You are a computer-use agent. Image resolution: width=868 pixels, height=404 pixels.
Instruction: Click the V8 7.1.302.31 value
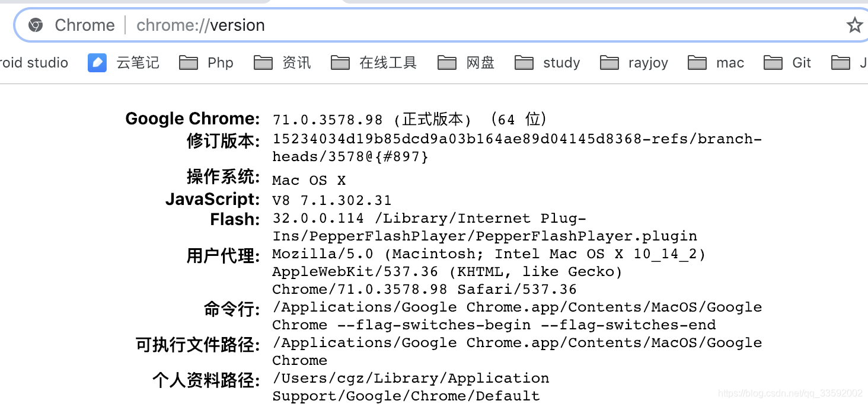pos(331,201)
